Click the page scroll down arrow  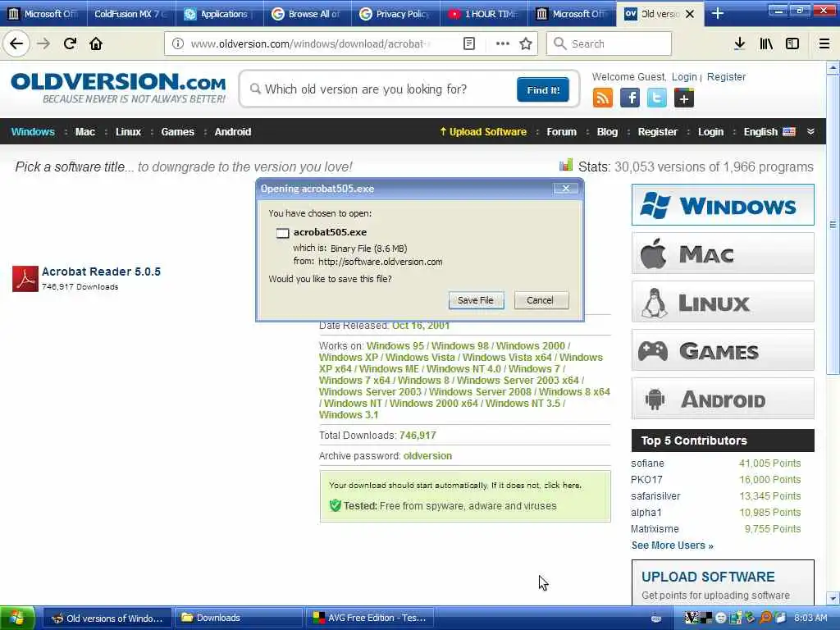click(833, 598)
